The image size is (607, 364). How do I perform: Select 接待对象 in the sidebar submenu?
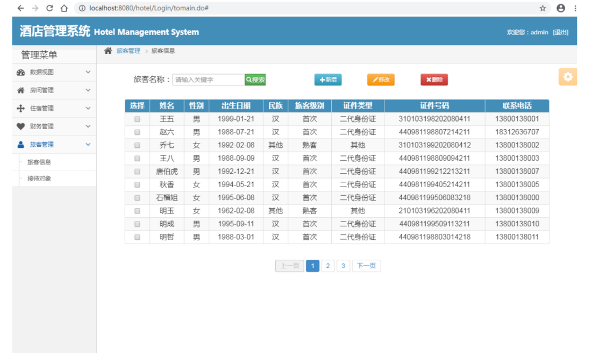click(39, 179)
